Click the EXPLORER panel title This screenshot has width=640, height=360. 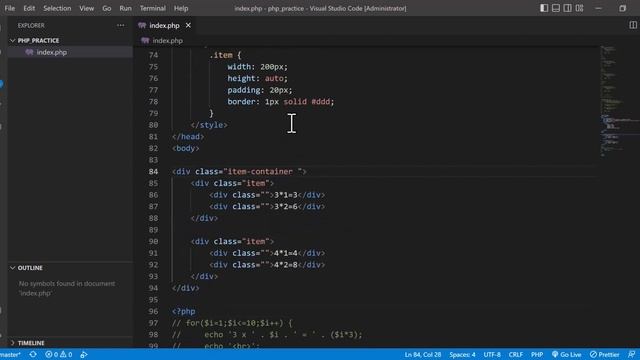click(x=31, y=25)
